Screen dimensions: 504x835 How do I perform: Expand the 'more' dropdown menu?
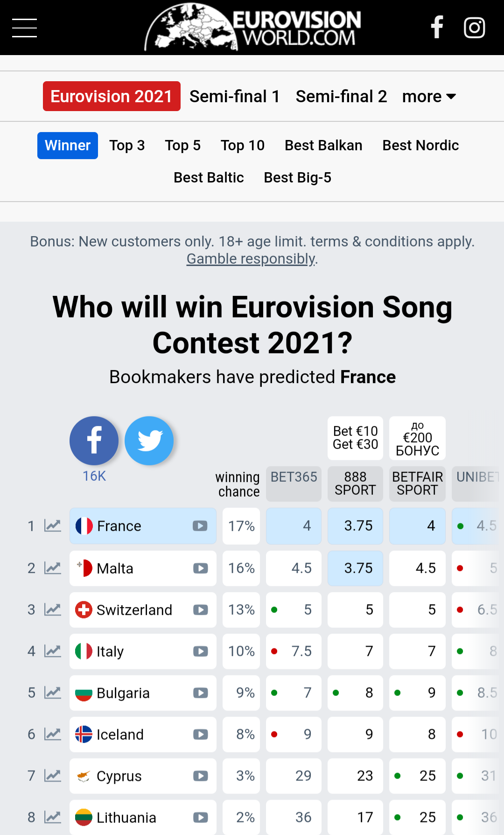[429, 97]
